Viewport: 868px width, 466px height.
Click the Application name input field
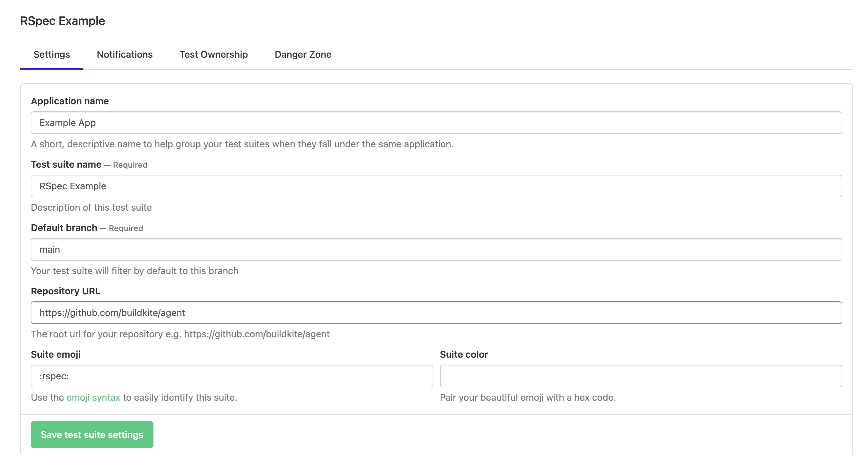coord(436,123)
